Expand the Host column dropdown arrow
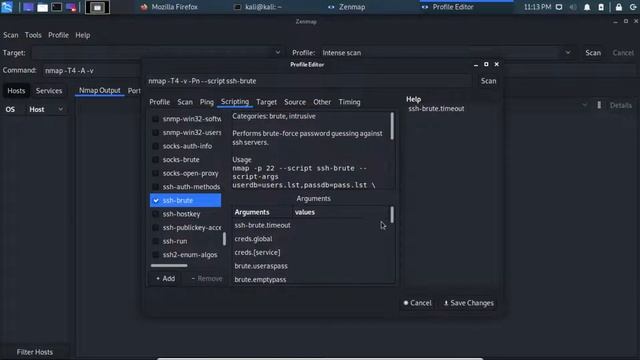 point(60,109)
